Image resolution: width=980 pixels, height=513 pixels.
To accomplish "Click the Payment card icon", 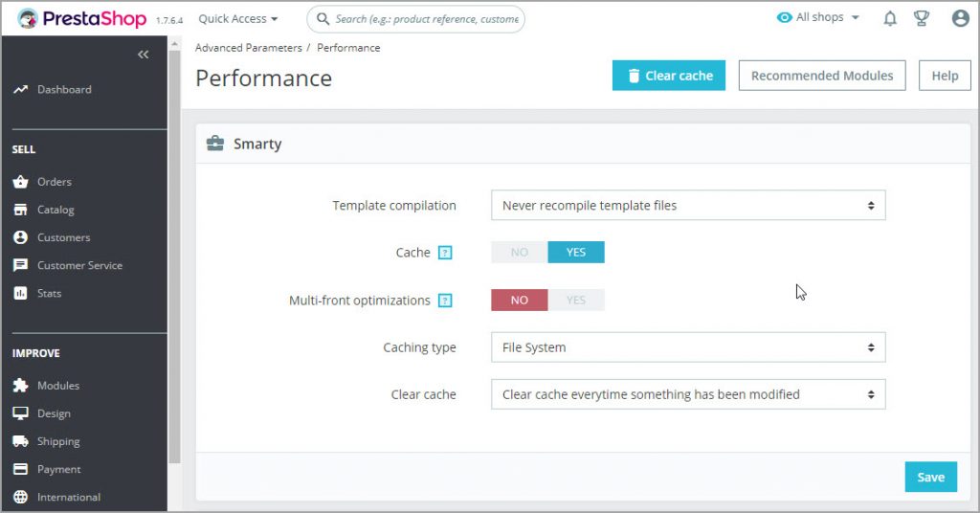I will pyautogui.click(x=21, y=469).
